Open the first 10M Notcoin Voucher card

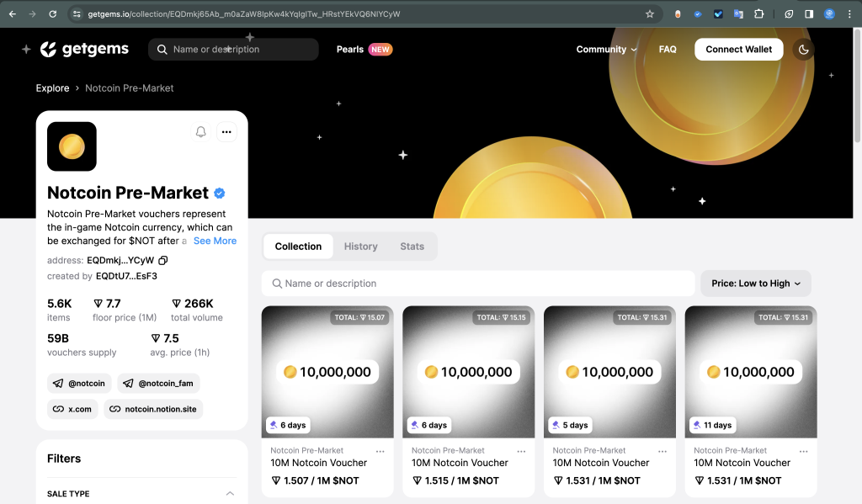327,372
